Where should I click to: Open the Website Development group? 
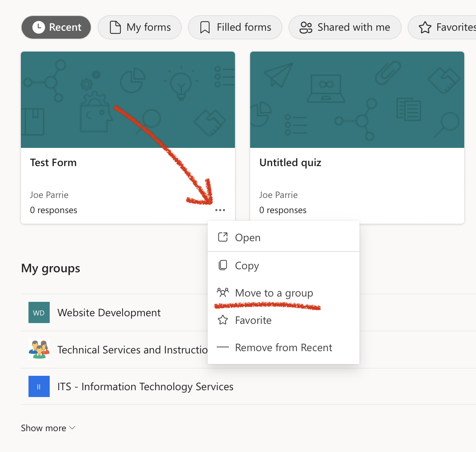[x=109, y=313]
